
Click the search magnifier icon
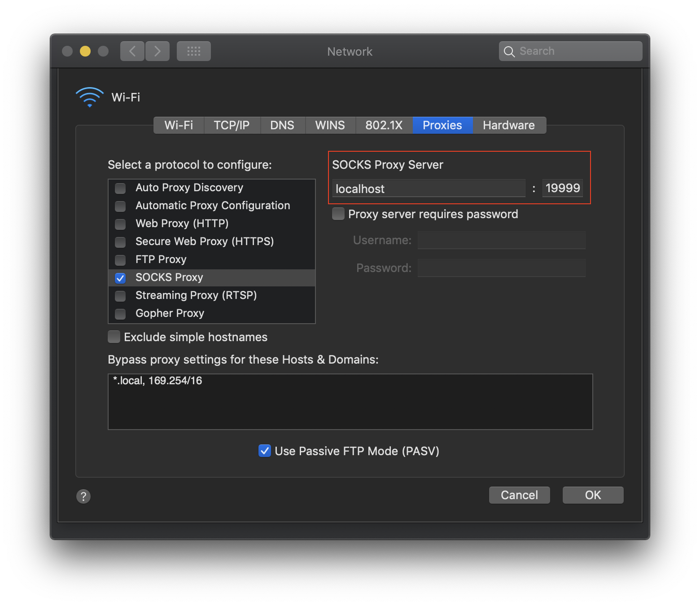tap(509, 52)
